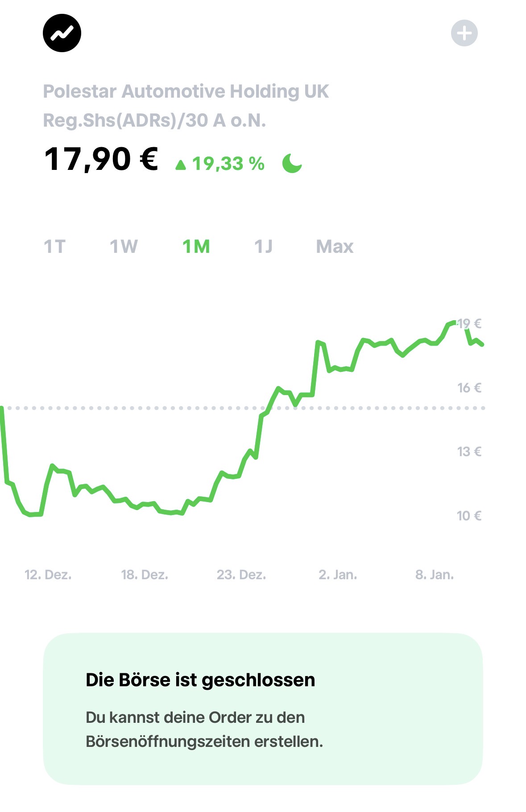The image size is (526, 812).
Task: Tap the green up-triangle gain indicator
Action: pos(181,165)
